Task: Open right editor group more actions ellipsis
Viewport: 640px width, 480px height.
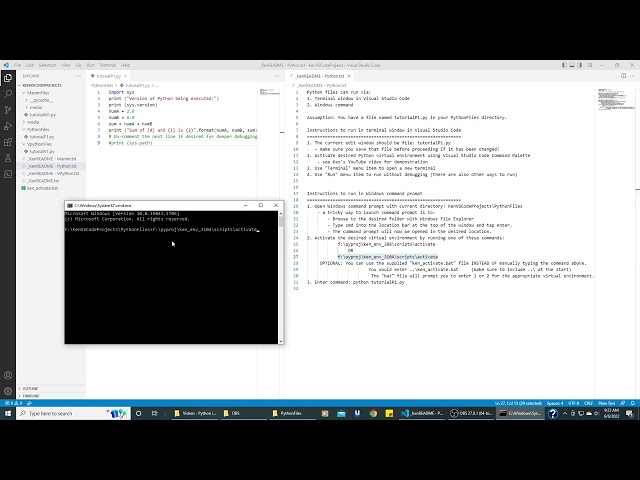Action: tap(632, 76)
